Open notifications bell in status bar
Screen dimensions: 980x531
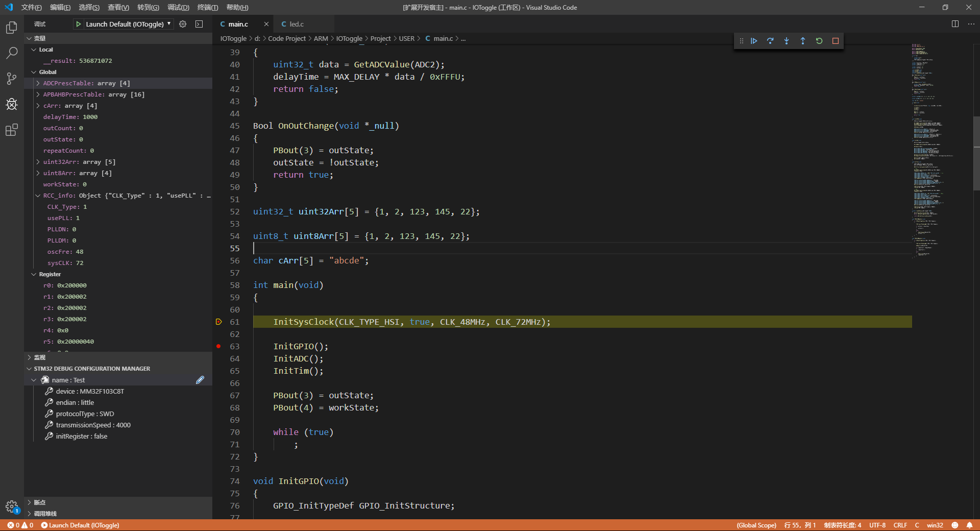(x=969, y=525)
